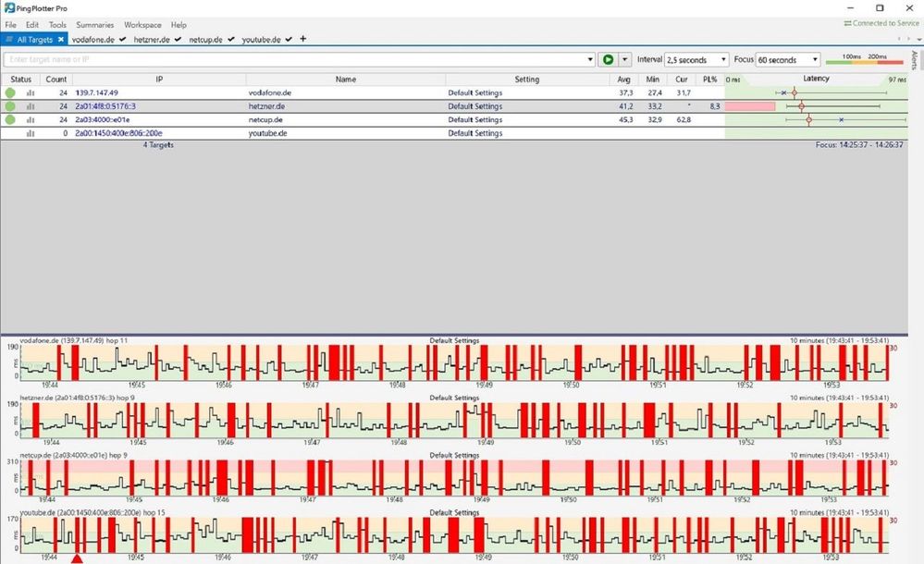Click the green status circle for netcup.de
This screenshot has height=564, width=924.
tap(10, 119)
